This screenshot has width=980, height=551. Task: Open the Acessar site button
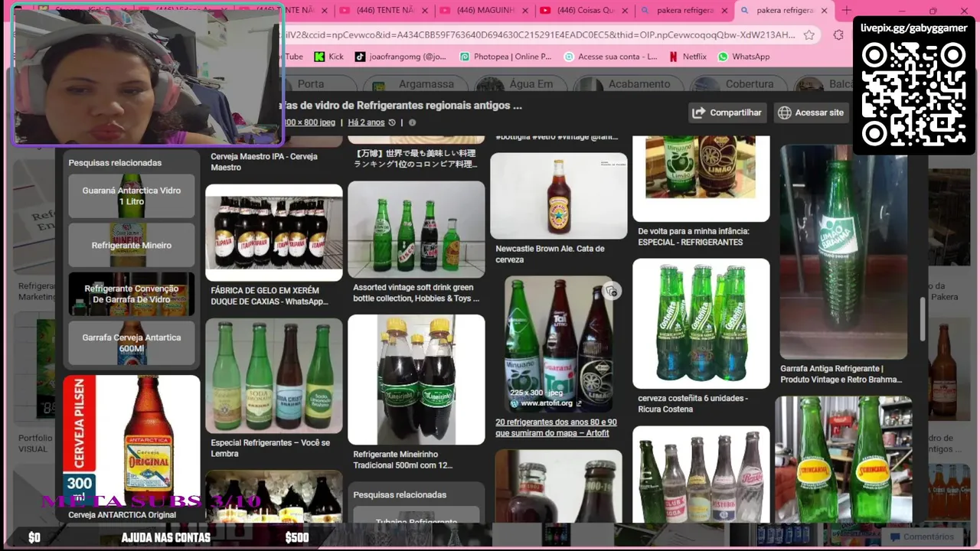click(x=811, y=112)
